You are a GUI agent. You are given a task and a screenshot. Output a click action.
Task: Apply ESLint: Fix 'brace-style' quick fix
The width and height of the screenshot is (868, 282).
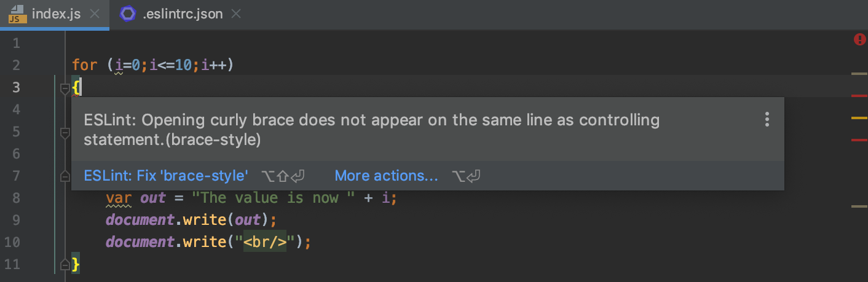(x=166, y=176)
